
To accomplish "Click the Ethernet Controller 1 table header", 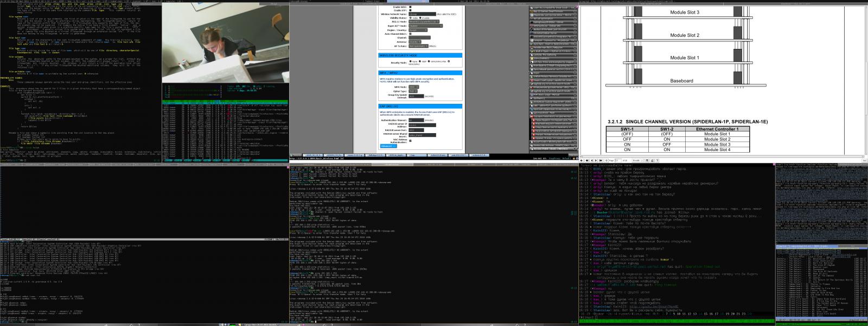I will [x=717, y=129].
